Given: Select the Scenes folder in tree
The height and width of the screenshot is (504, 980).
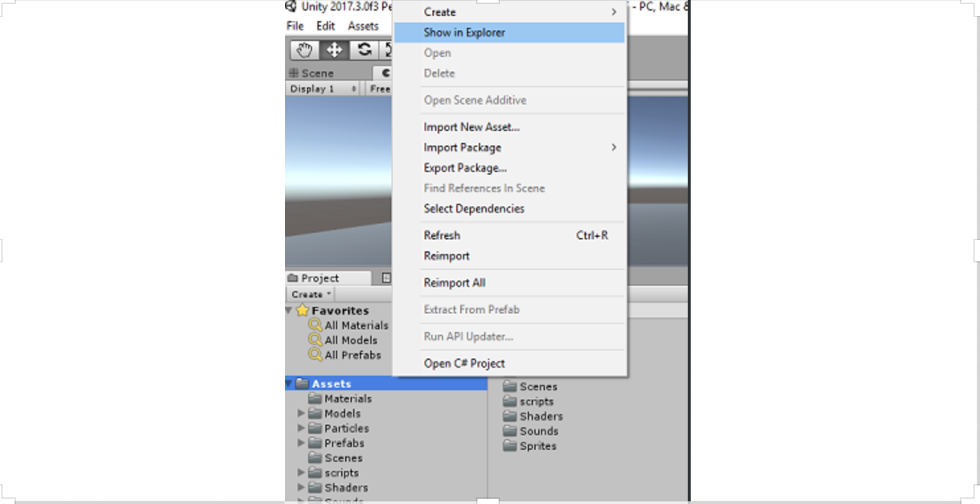Looking at the screenshot, I should [343, 458].
